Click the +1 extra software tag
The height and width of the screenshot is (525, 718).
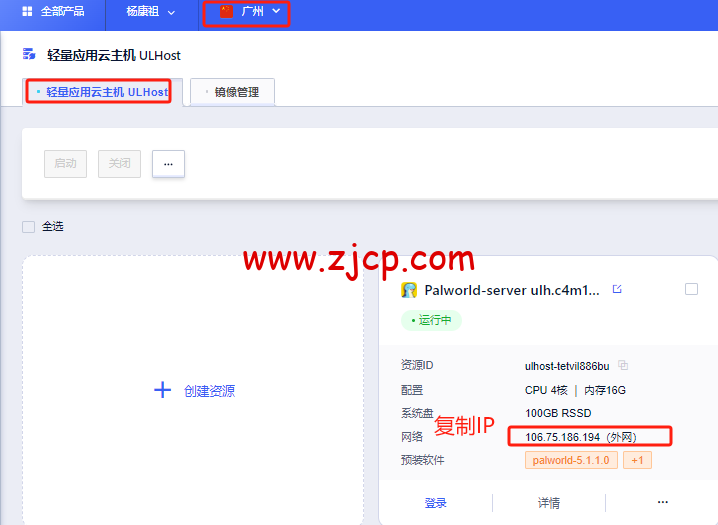(637, 460)
